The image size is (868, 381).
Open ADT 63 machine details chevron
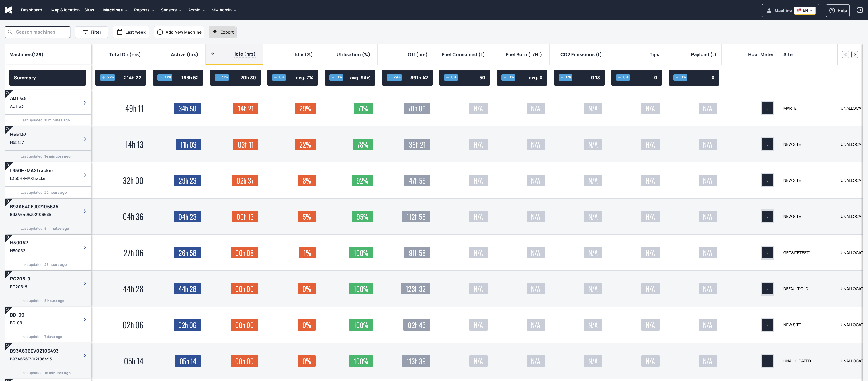tap(85, 103)
